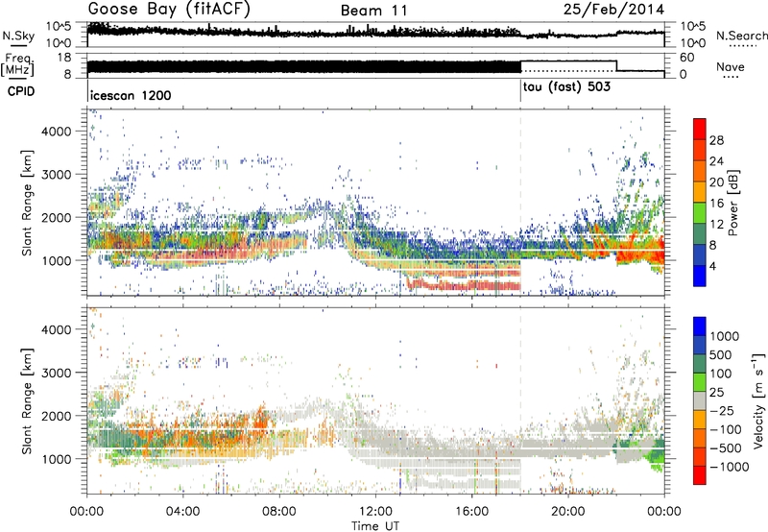Click the blue bottom segment of Power colorbar

(700, 276)
